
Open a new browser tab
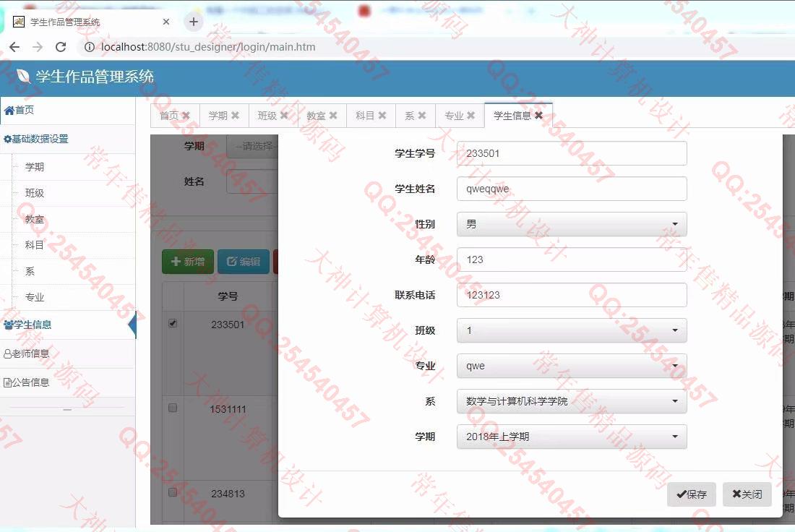[193, 22]
